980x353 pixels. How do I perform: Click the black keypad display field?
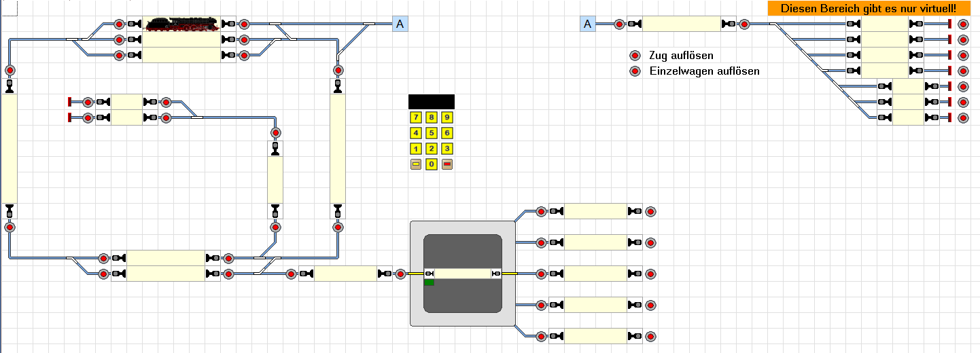432,102
